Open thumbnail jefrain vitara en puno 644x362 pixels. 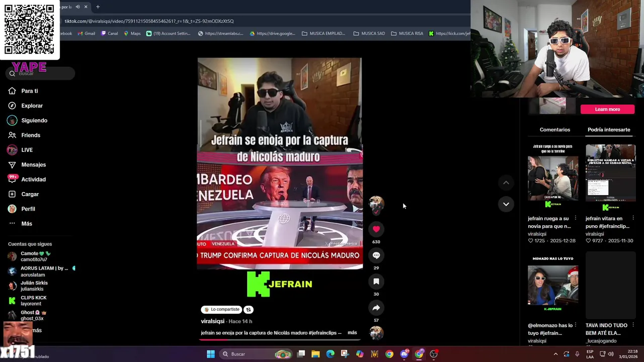610,177
